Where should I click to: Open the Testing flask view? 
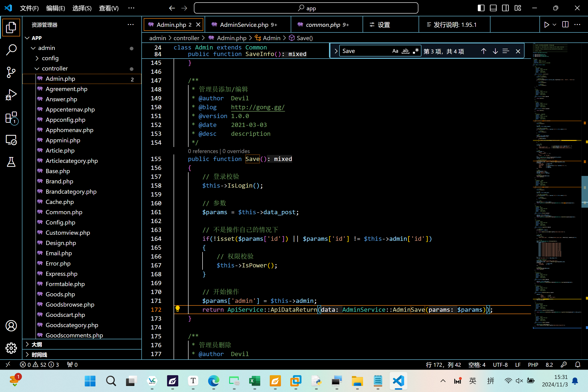click(x=11, y=162)
